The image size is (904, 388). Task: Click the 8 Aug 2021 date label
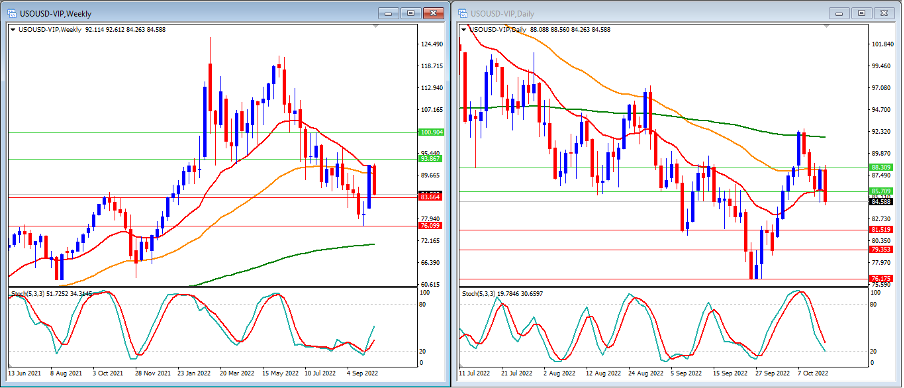point(65,373)
